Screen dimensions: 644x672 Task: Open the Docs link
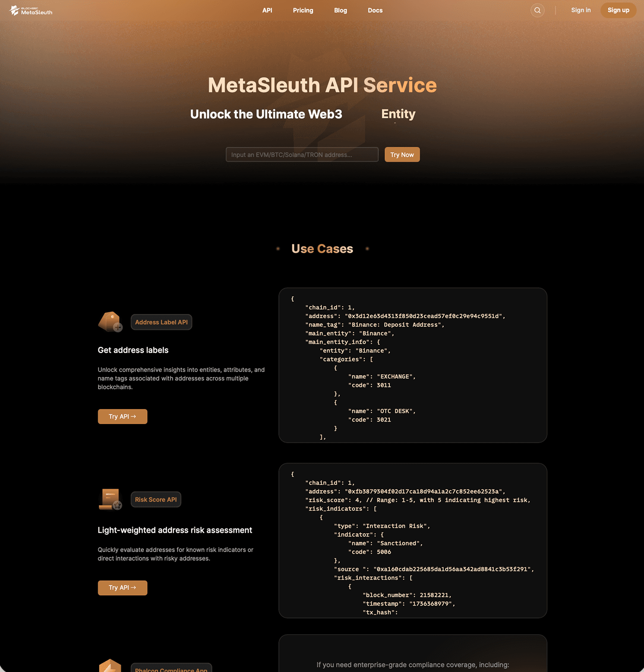click(x=375, y=10)
